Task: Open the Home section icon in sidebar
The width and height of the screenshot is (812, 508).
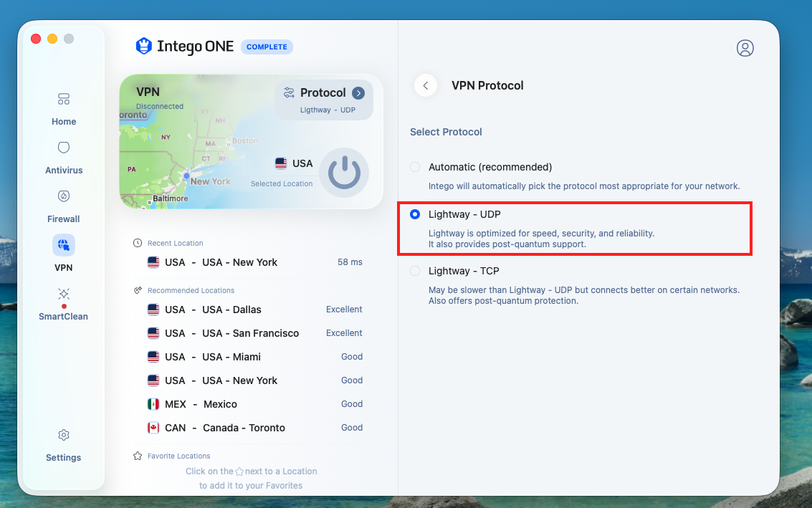Action: (64, 99)
